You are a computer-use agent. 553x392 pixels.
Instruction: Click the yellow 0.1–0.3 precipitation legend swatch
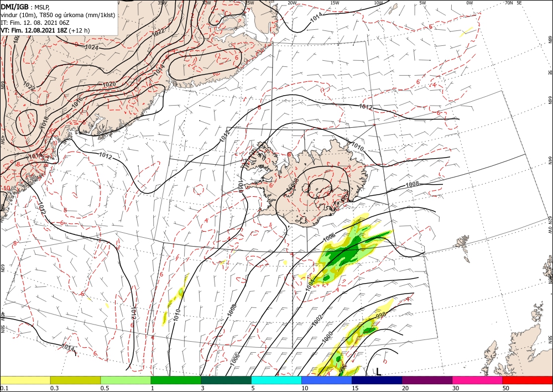[x=25, y=380]
